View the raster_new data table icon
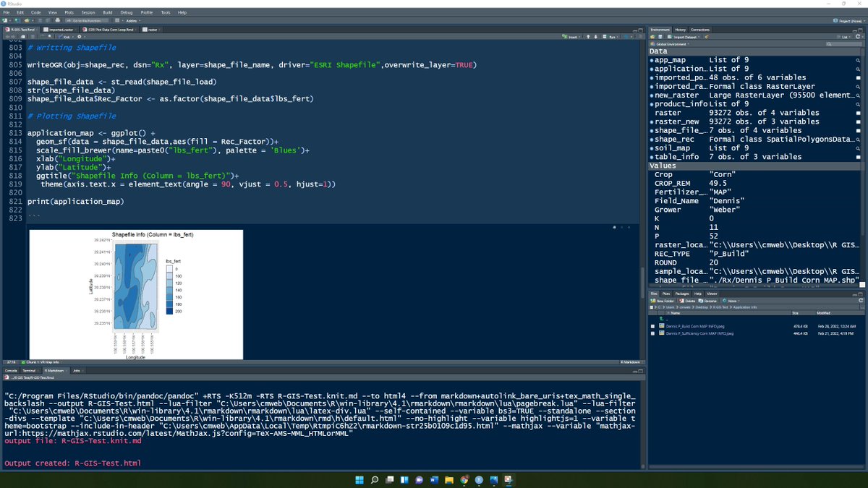Screen dimensions: 868x488 click(x=858, y=121)
